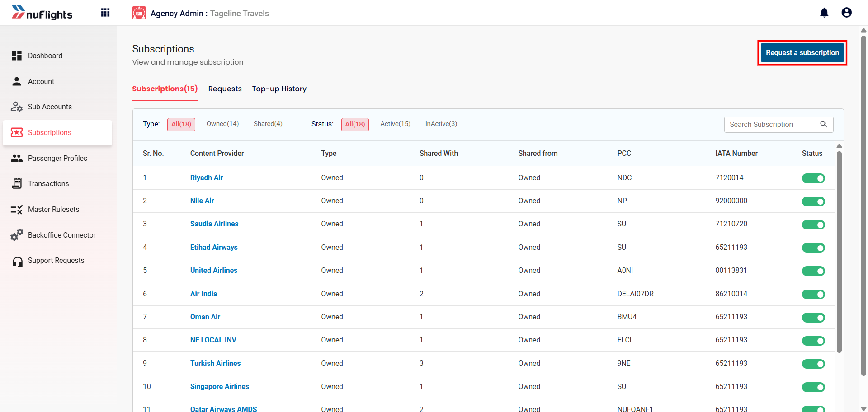Click the Search Subscription input field
Viewport: 868px width, 412px height.
(x=778, y=124)
